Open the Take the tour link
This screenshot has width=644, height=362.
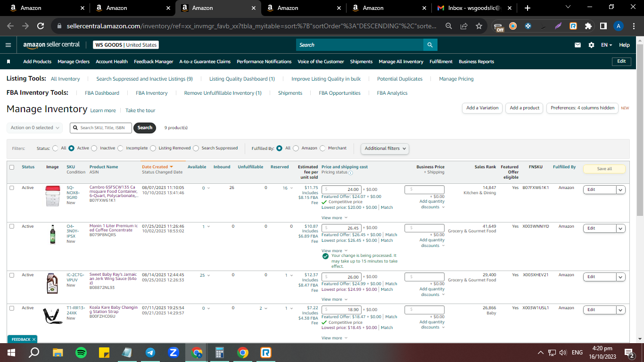point(140,111)
